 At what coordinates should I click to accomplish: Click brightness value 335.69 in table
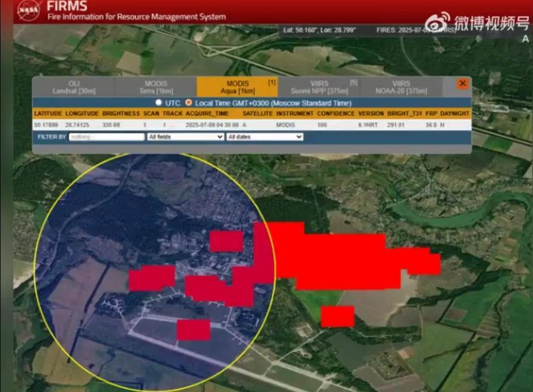click(x=111, y=125)
